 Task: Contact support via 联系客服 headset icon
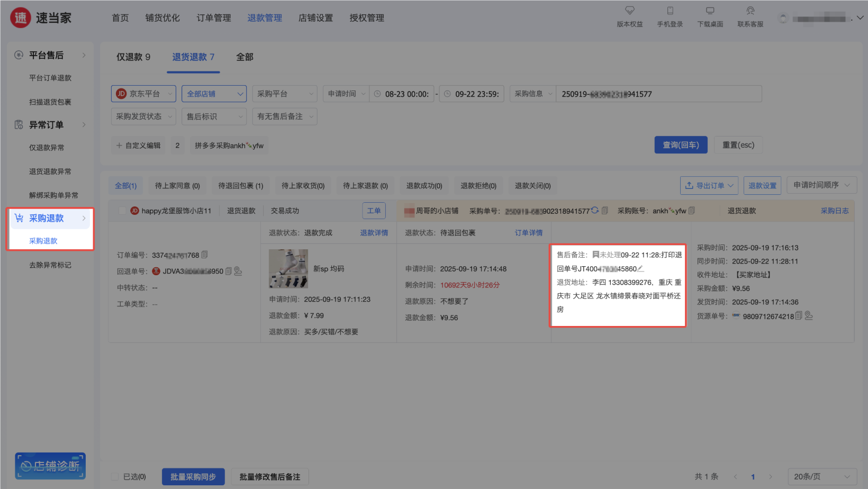point(750,11)
